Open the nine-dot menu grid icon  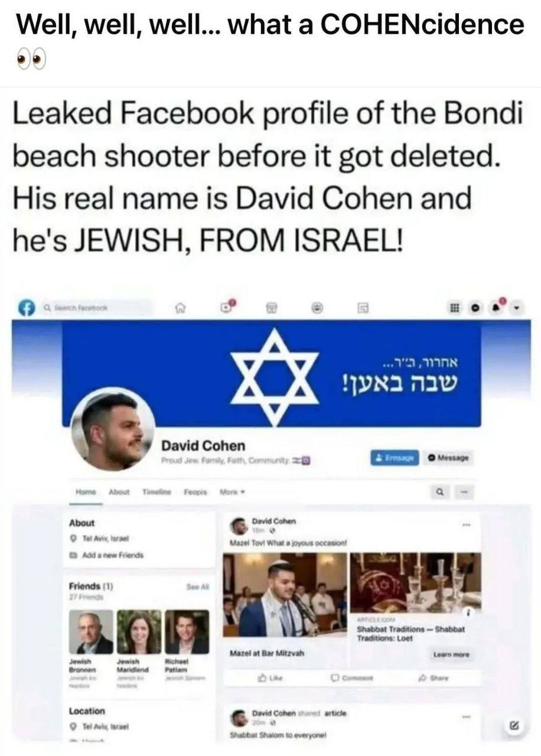[455, 308]
